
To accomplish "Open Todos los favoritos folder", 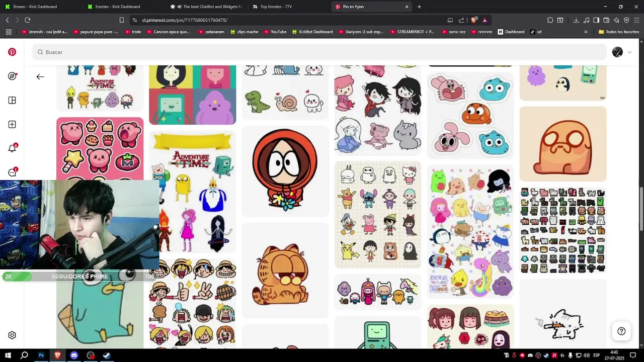I will coord(619,32).
